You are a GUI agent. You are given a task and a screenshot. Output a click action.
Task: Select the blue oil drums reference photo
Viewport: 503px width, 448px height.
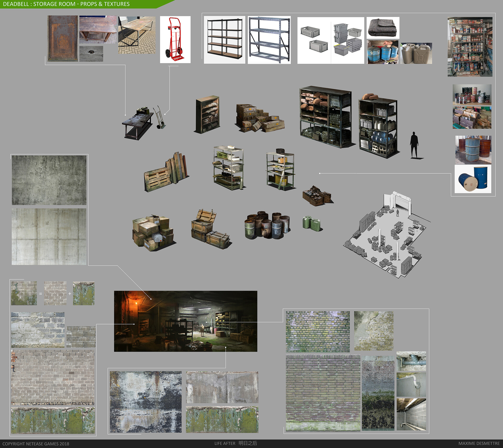473,179
